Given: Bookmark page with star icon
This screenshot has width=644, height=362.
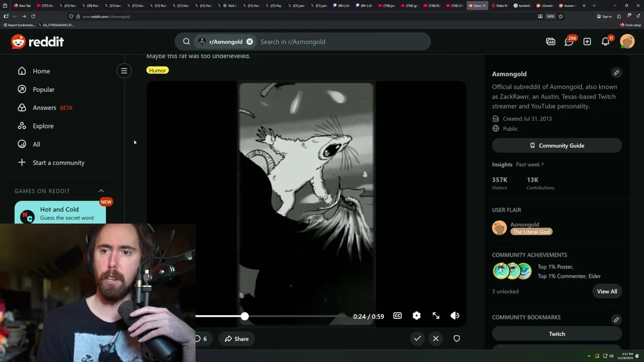Looking at the screenshot, I should pos(560,16).
